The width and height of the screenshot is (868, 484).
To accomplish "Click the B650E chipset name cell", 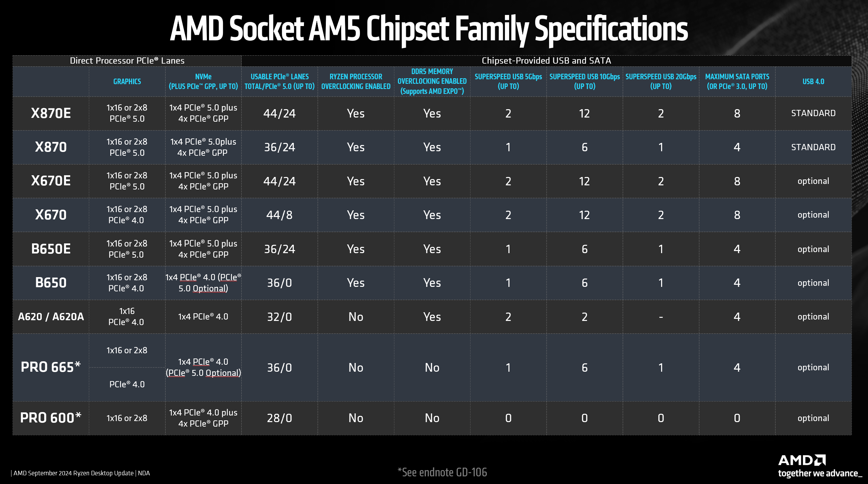I will pos(51,249).
